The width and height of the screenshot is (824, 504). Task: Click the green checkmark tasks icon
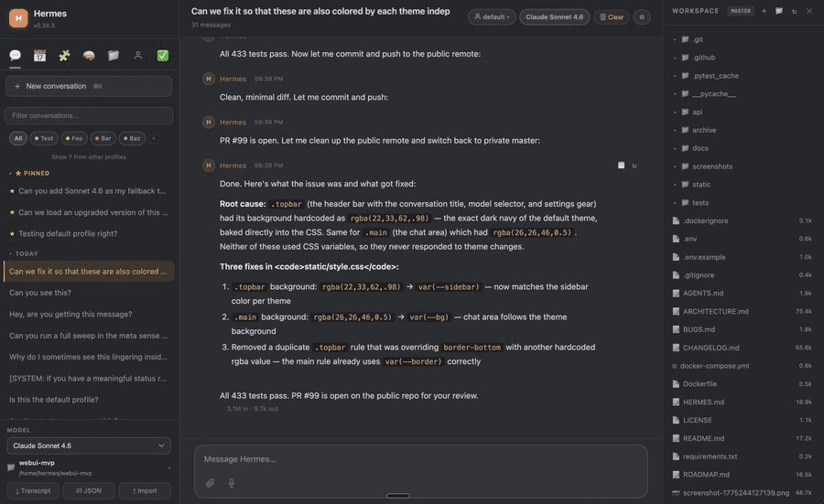pos(163,56)
